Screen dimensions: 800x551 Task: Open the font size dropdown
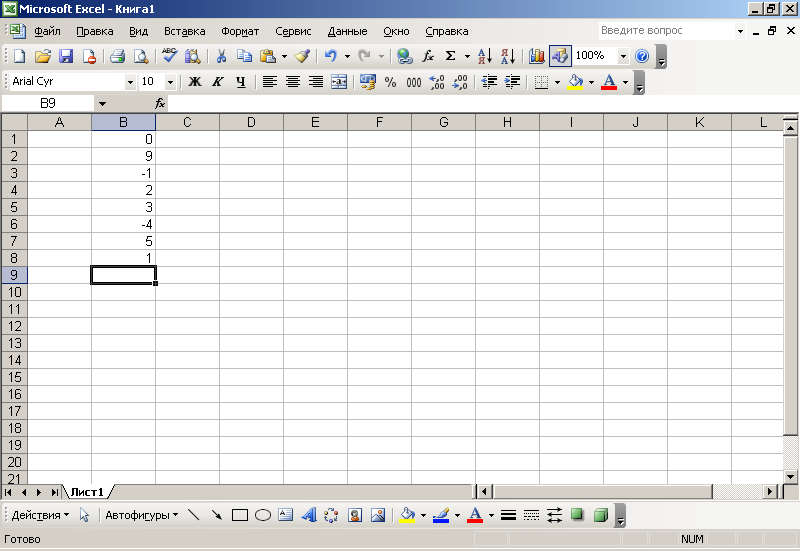(x=170, y=82)
